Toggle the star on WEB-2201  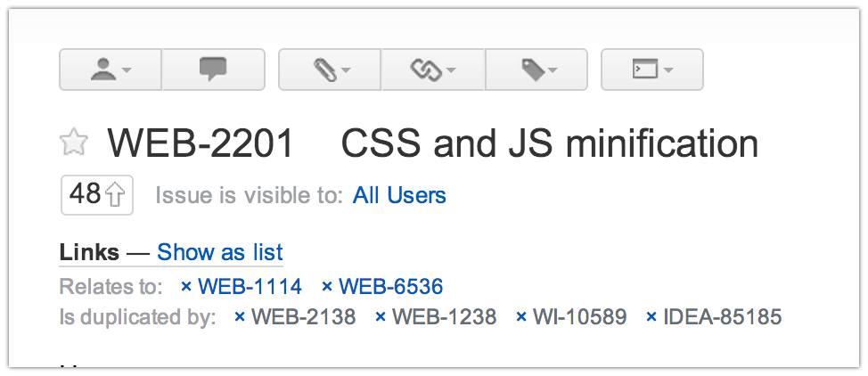click(x=74, y=142)
